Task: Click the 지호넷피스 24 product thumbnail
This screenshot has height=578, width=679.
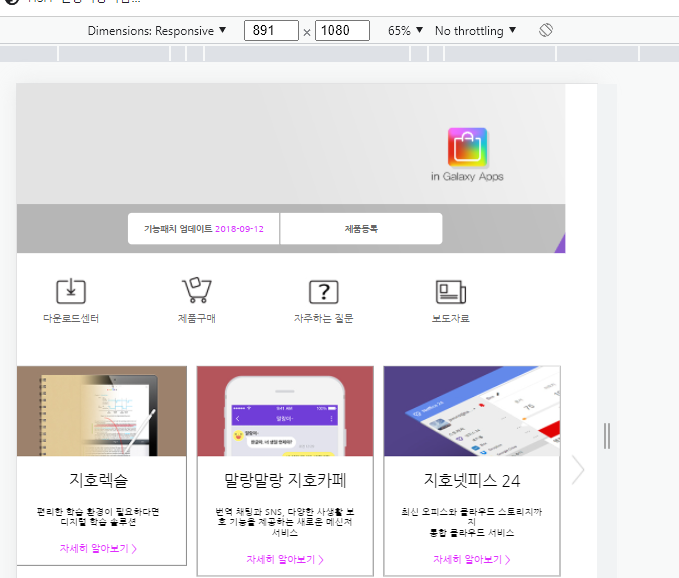Action: [x=472, y=411]
